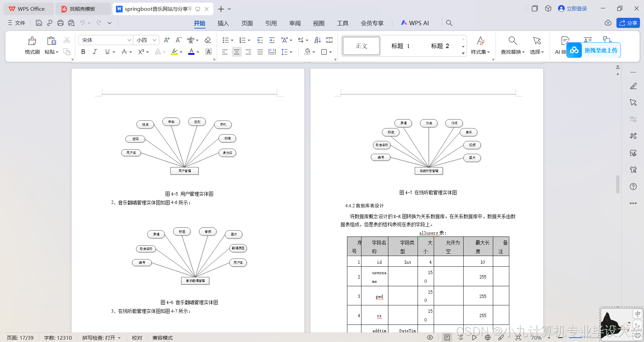
Task: Expand the line spacing dropdown
Action: (x=291, y=52)
